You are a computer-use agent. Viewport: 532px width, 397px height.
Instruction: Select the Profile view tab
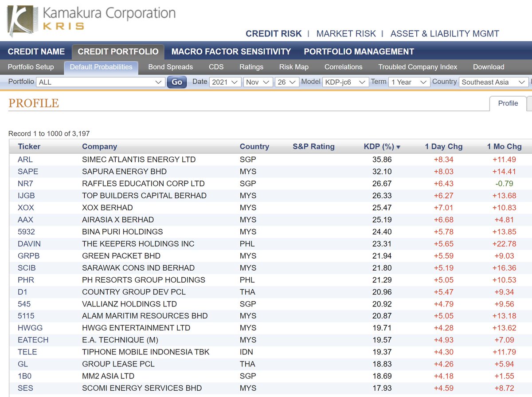click(x=508, y=103)
